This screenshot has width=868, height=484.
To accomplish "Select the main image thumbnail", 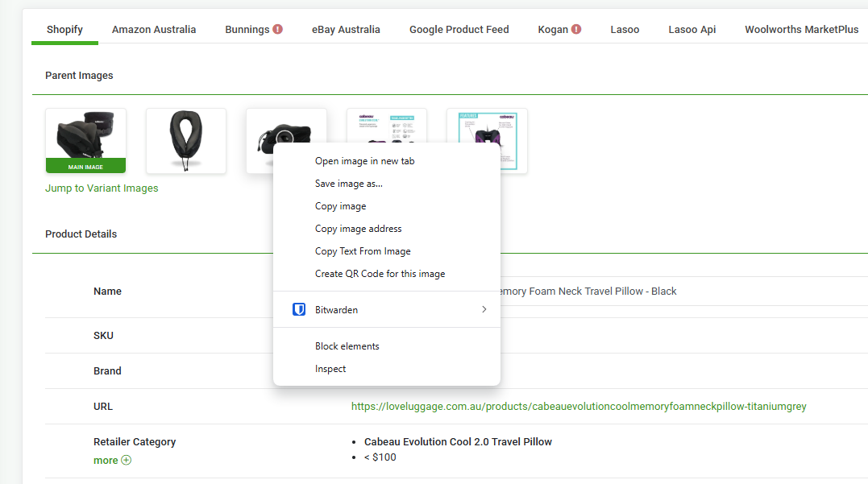I will pyautogui.click(x=85, y=141).
